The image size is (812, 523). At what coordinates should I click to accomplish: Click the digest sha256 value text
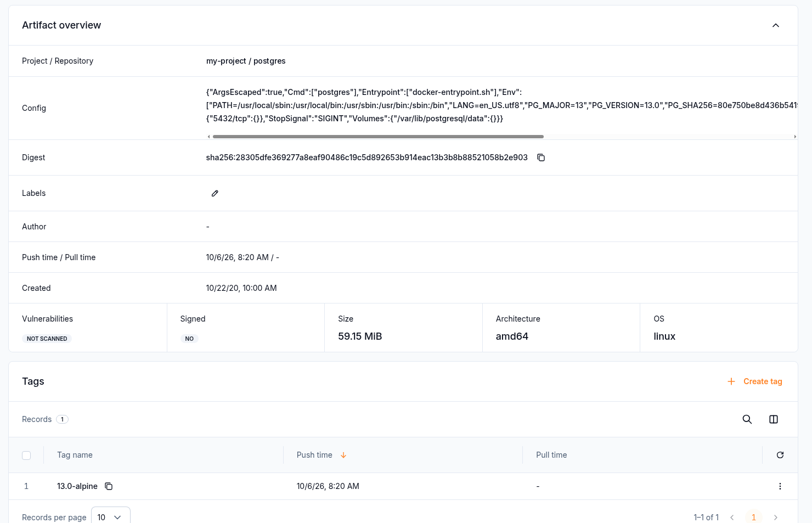click(x=367, y=158)
